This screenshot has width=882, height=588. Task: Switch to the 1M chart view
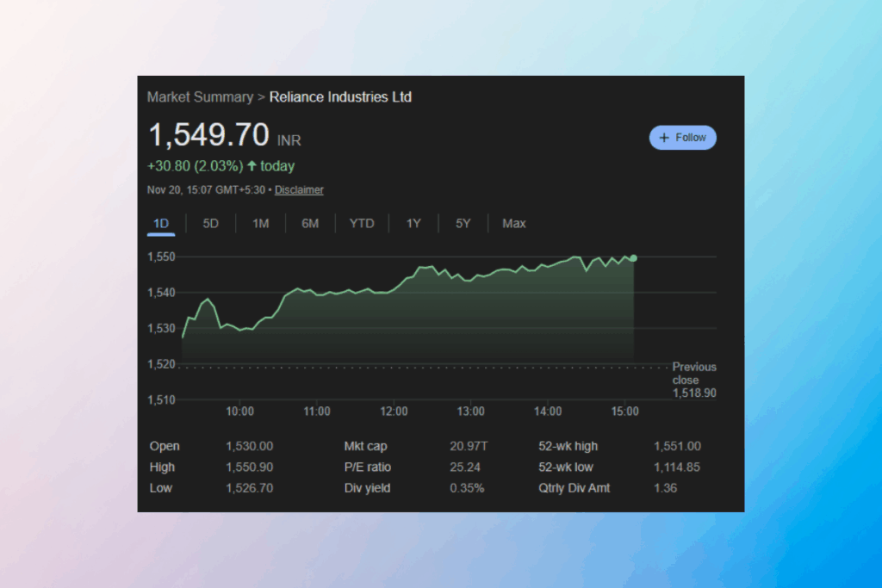pyautogui.click(x=260, y=223)
